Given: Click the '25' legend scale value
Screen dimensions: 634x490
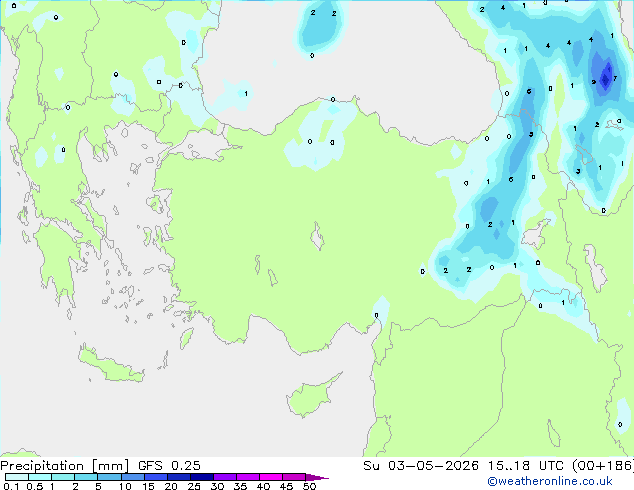Looking at the screenshot, I should click(194, 486).
